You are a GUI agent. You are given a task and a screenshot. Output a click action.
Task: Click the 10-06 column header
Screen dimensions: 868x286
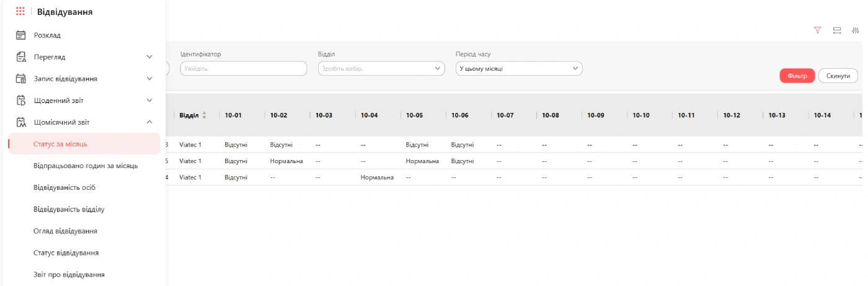pos(459,115)
